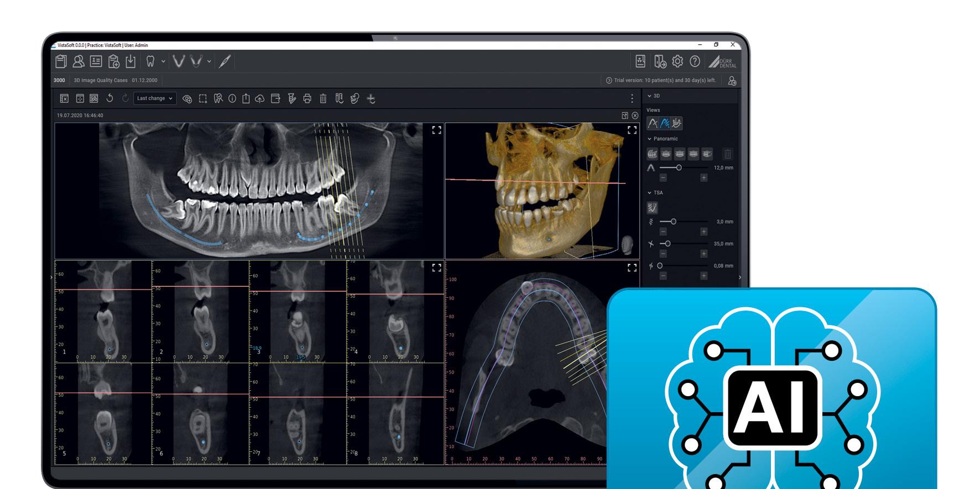Click the import download-arrow icon
The image size is (980, 489).
(x=131, y=61)
